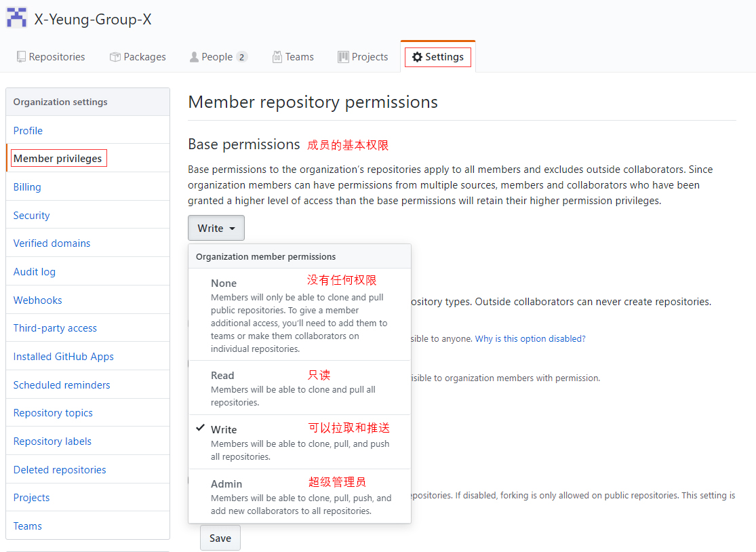
Task: Click the Settings gear icon
Action: pos(417,57)
